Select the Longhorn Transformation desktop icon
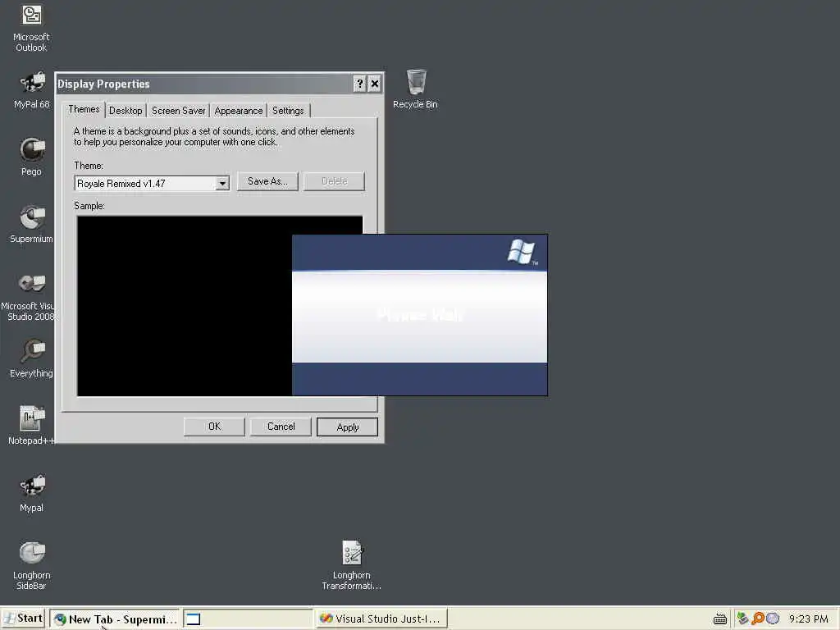840x630 pixels. tap(351, 566)
